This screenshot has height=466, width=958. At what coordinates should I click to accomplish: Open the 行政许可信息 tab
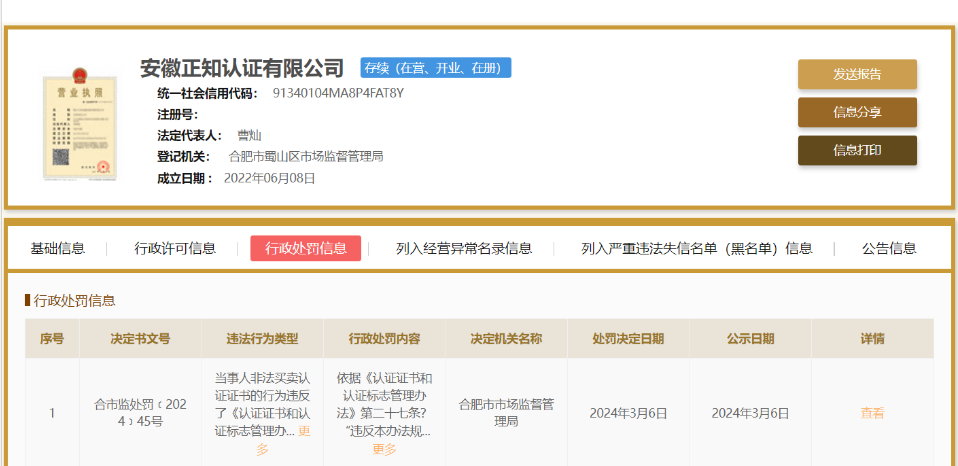175,249
